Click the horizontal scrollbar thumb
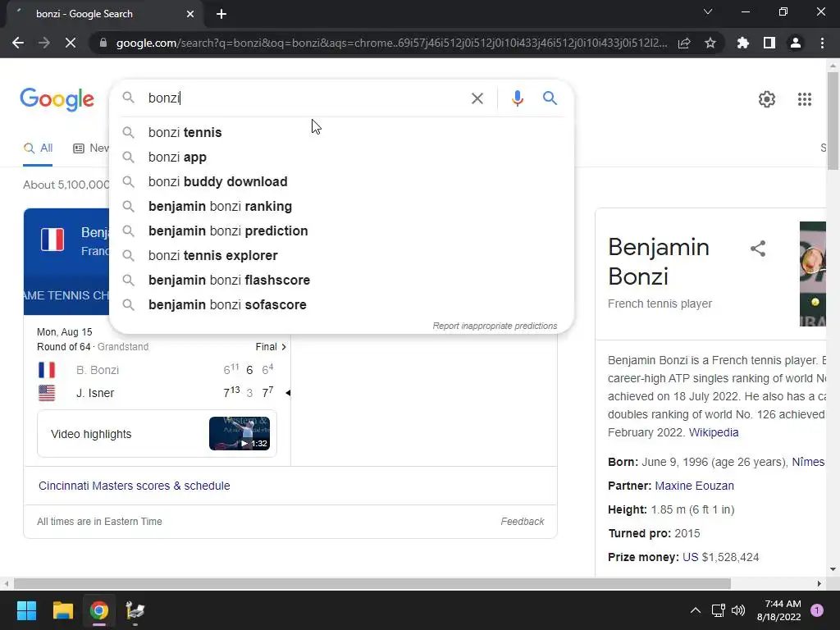Image resolution: width=840 pixels, height=630 pixels. 372,583
